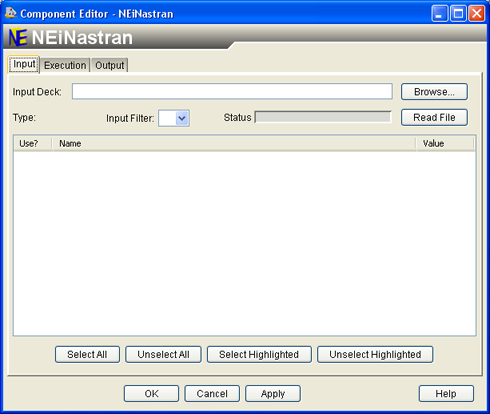Confirm with the OK button
Image resolution: width=490 pixels, height=414 pixels.
(x=151, y=394)
